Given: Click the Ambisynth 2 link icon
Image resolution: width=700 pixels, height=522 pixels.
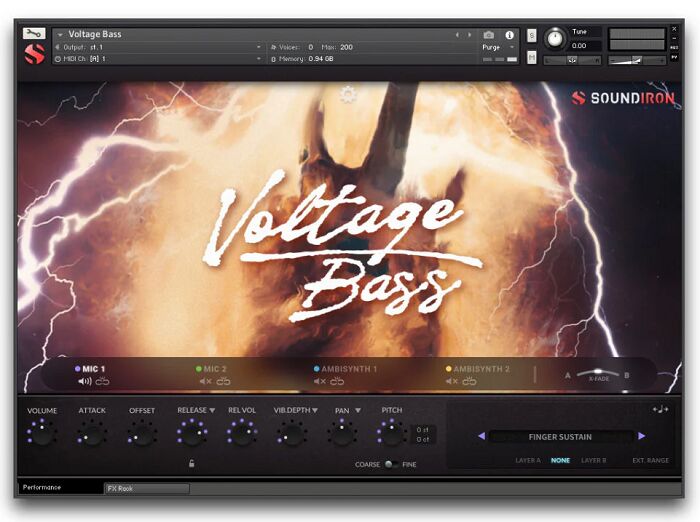Looking at the screenshot, I should tap(469, 381).
